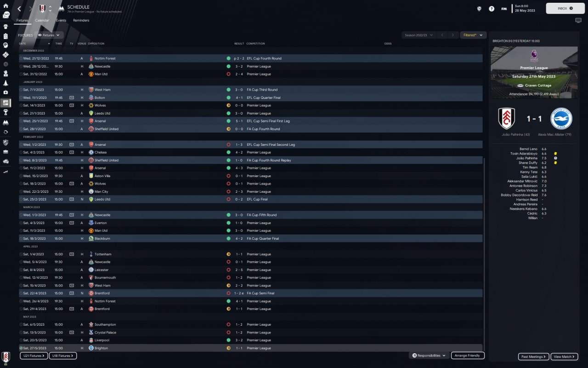Open U21 Fixtures
The image size is (588, 368).
pyautogui.click(x=34, y=356)
